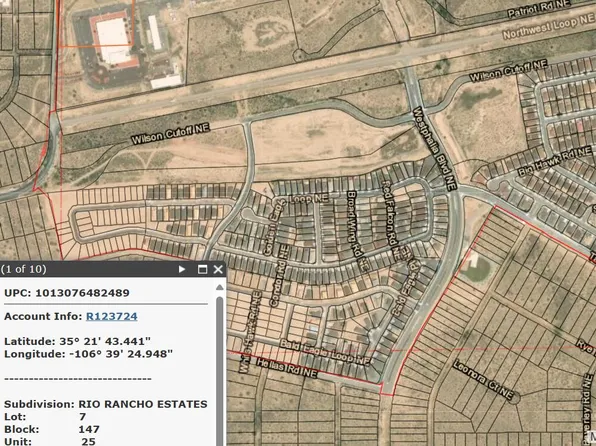The width and height of the screenshot is (596, 446).
Task: Click the Lot: 7 entry
Action: (45, 417)
